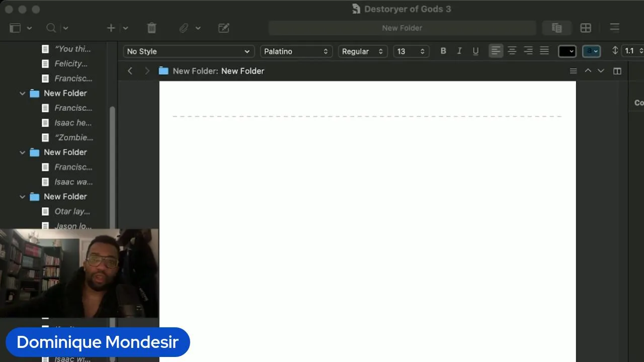The width and height of the screenshot is (644, 362).
Task: Click the Scrivener title bar document icon
Action: pos(356,9)
